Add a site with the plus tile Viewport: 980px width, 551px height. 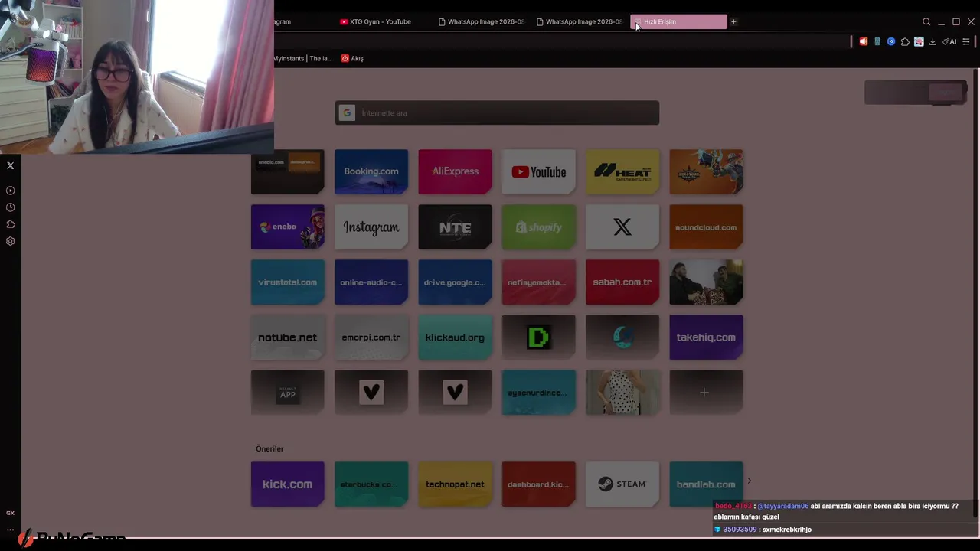point(706,393)
